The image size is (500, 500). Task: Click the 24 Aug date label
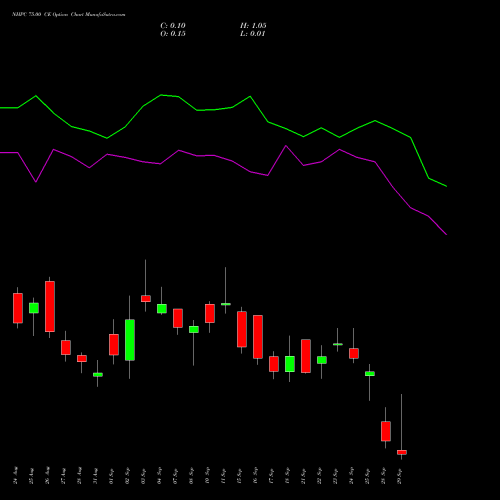pos(16,475)
